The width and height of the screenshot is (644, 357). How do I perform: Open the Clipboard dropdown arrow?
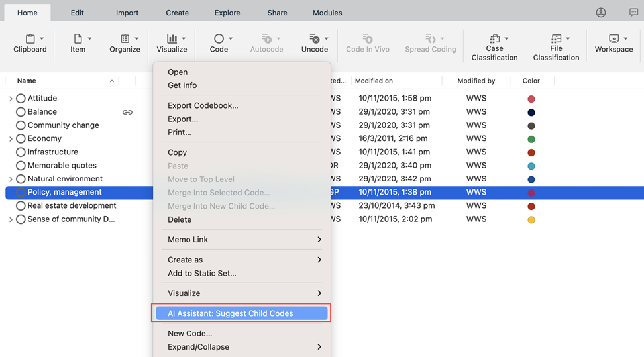click(x=42, y=38)
